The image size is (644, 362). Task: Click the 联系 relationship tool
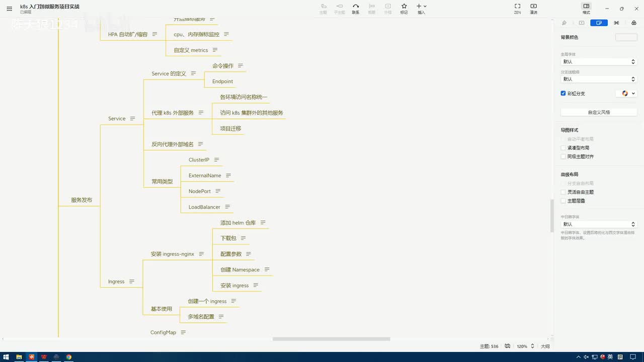pyautogui.click(x=356, y=9)
